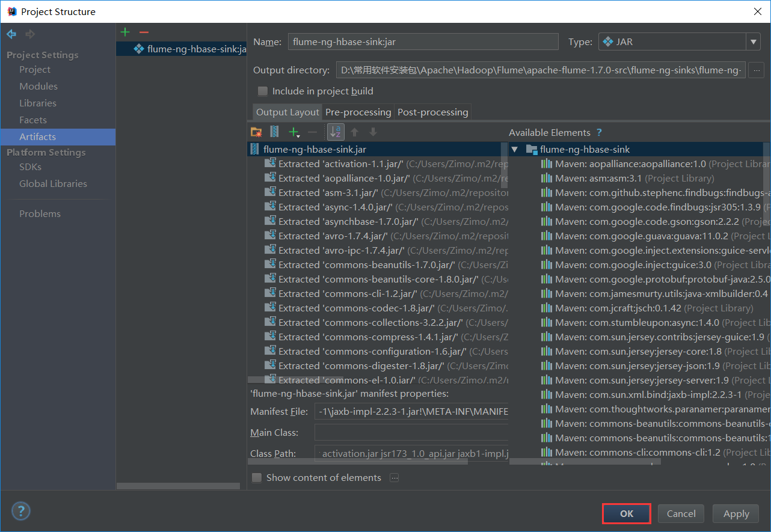Switch to the Post-processing tab
Image resolution: width=771 pixels, height=532 pixels.
point(433,112)
